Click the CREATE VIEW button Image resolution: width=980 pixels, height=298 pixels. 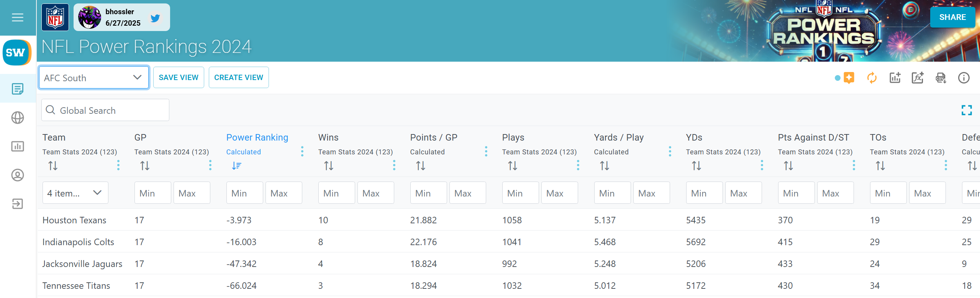tap(239, 77)
